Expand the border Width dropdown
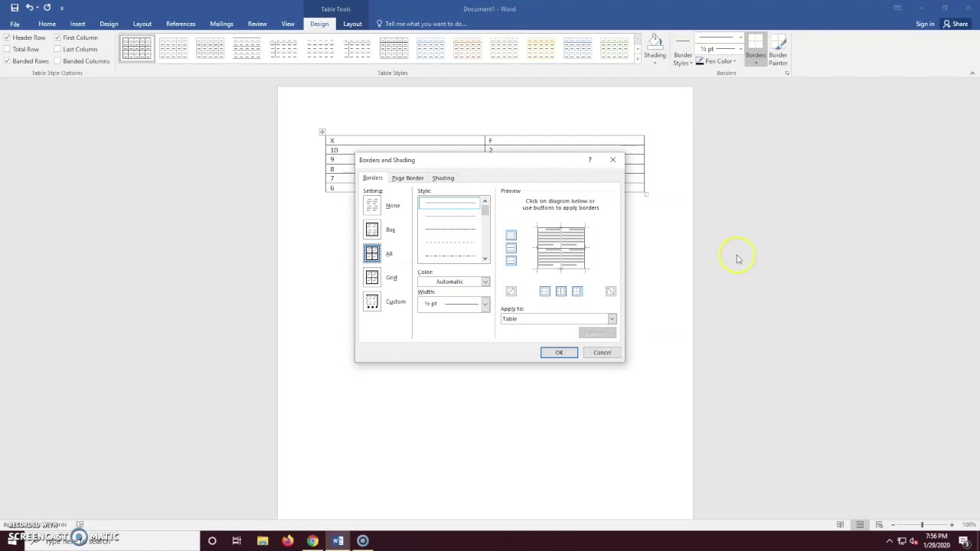Viewport: 980px width, 551px height. (x=485, y=304)
